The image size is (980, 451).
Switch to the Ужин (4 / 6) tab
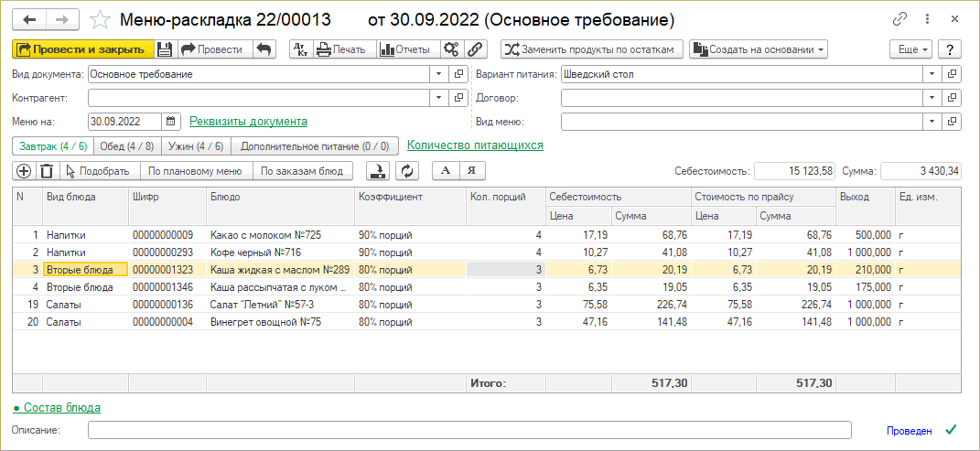point(196,145)
